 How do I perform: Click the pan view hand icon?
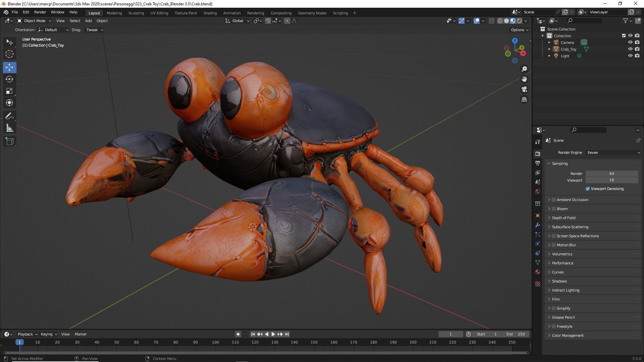click(x=524, y=79)
